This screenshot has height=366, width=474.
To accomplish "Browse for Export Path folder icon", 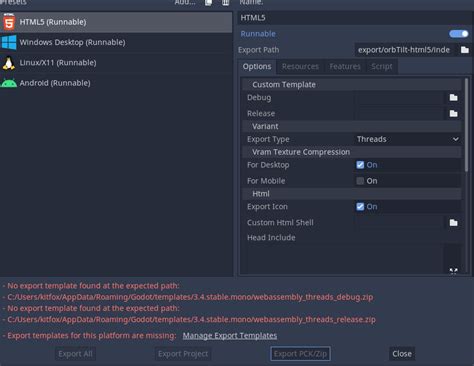I will [x=465, y=50].
